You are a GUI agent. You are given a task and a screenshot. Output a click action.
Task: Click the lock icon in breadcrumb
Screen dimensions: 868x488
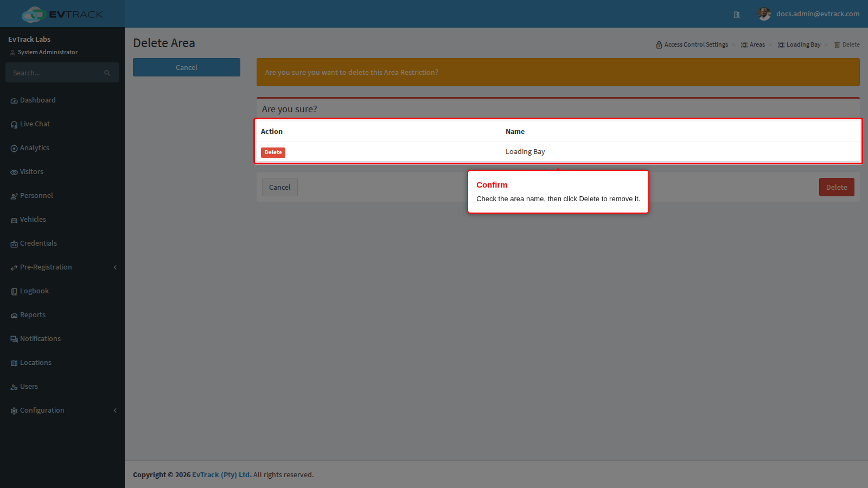[659, 45]
